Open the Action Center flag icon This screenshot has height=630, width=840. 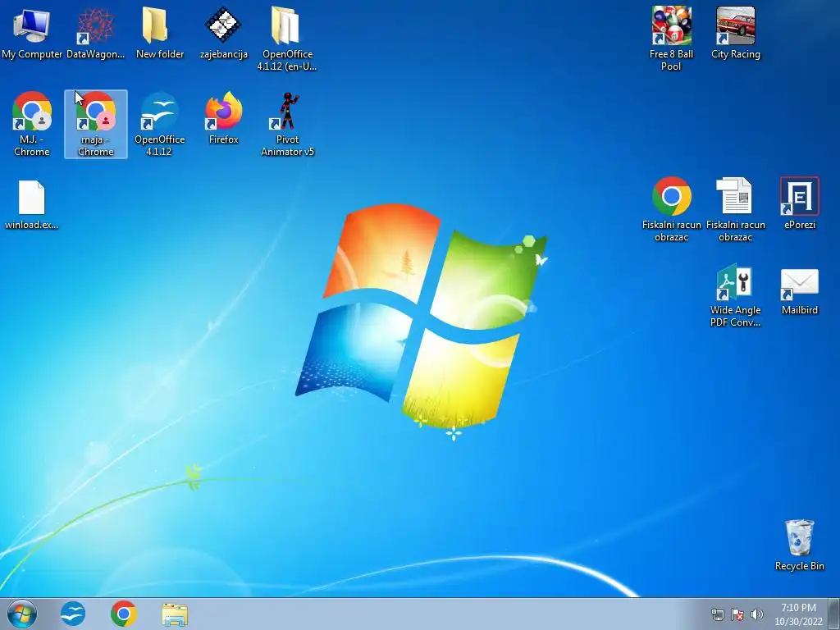pos(737,614)
